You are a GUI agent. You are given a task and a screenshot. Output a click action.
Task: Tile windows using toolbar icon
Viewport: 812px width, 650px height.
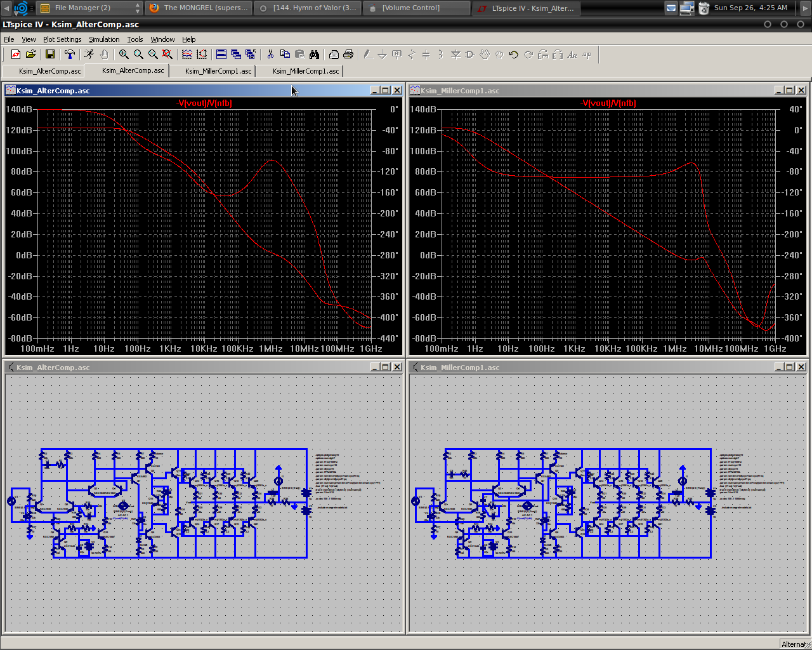[x=221, y=55]
